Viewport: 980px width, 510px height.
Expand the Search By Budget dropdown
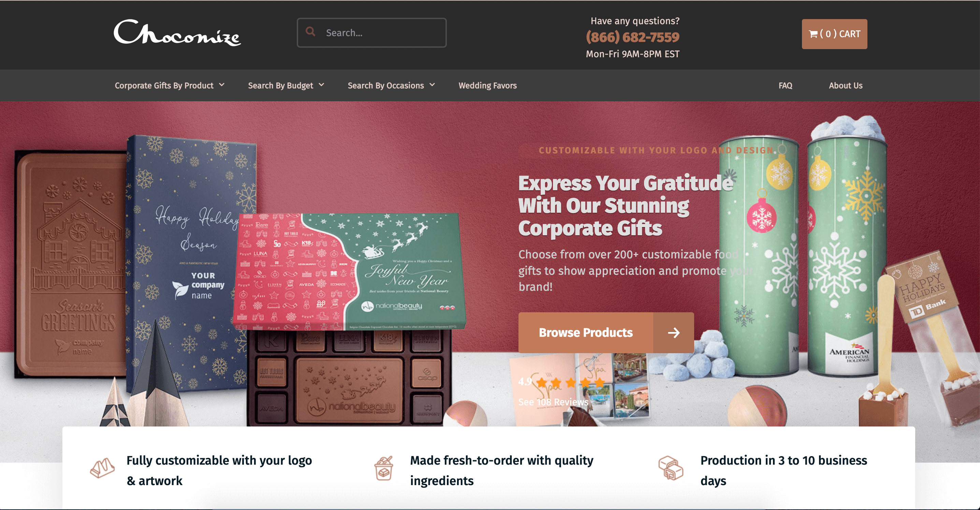[286, 85]
